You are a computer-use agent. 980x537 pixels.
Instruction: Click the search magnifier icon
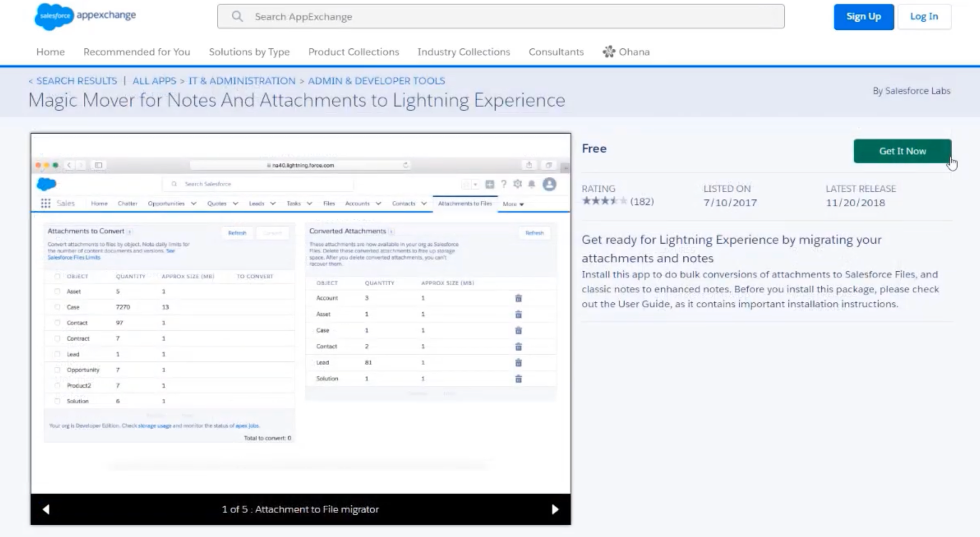coord(237,16)
